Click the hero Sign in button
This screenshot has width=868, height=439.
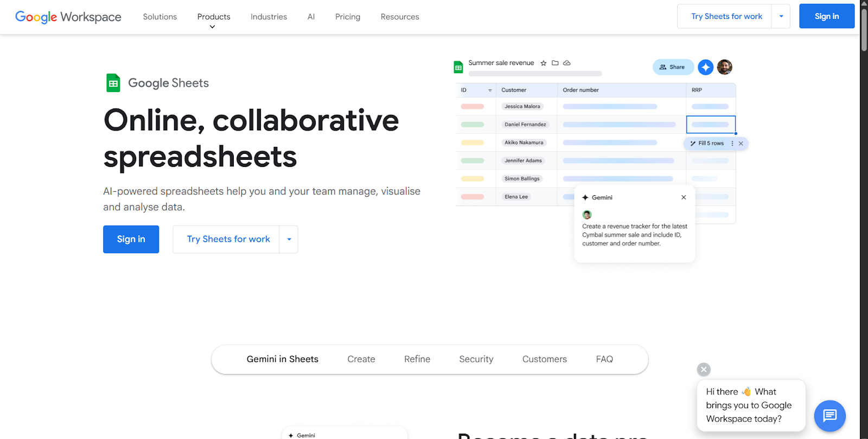(131, 240)
